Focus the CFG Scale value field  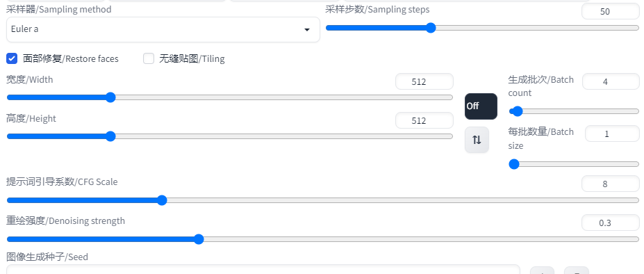coord(611,184)
